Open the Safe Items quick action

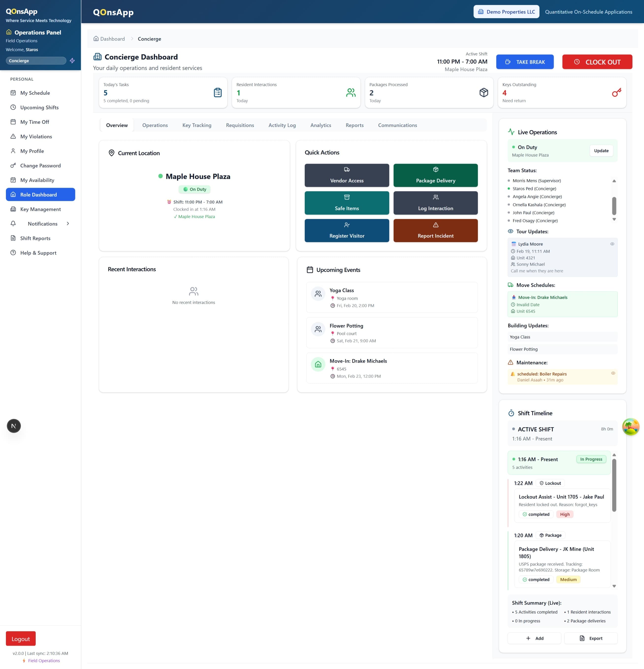(347, 203)
